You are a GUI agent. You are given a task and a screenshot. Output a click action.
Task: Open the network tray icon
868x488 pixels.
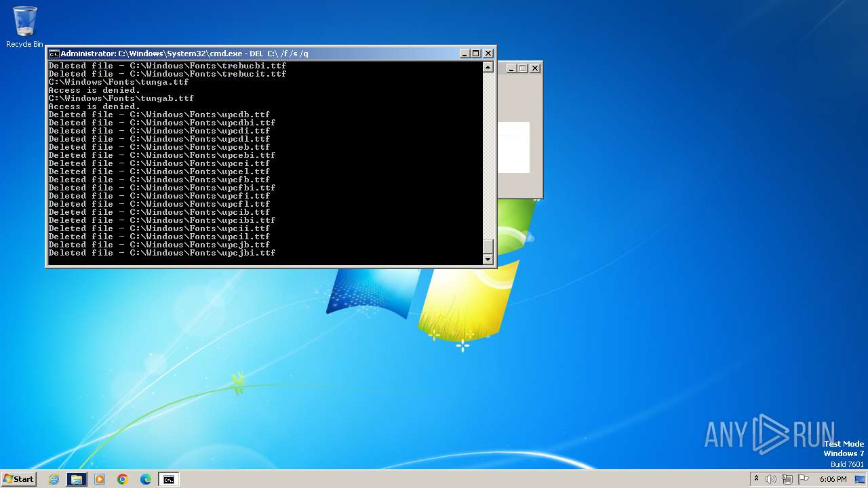coord(787,479)
